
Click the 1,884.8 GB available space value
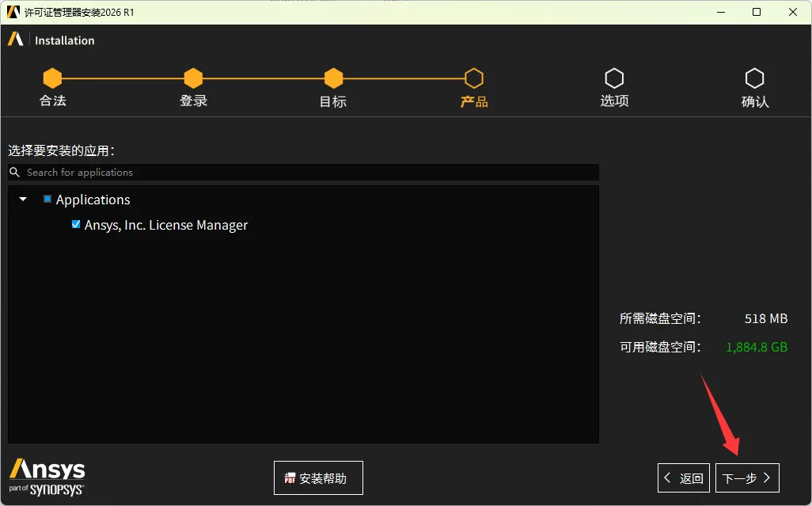point(757,347)
